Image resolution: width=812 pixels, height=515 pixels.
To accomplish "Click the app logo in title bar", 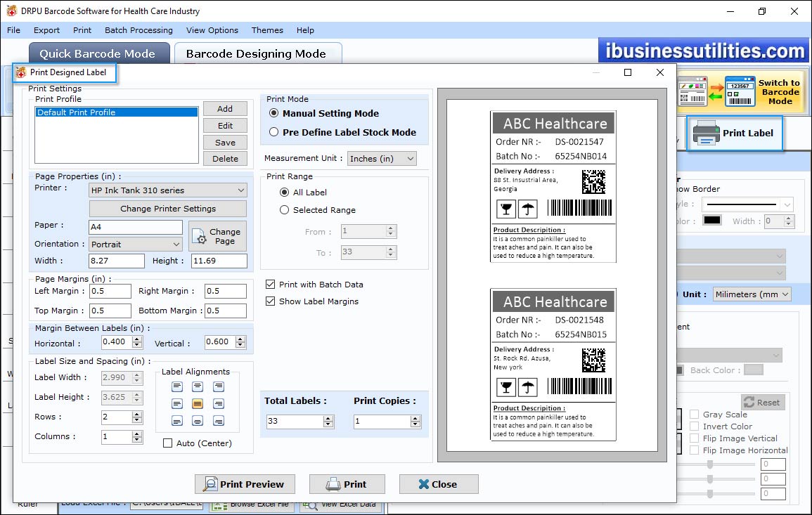I will coord(11,11).
